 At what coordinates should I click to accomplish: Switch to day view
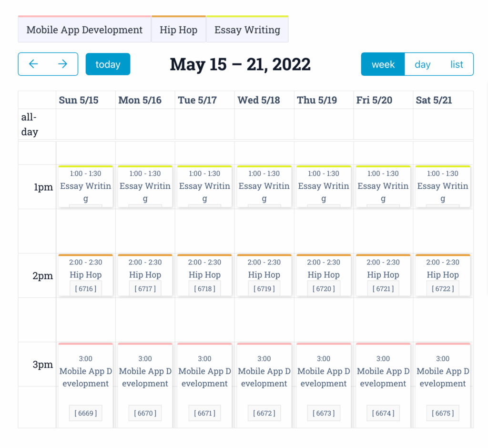422,64
